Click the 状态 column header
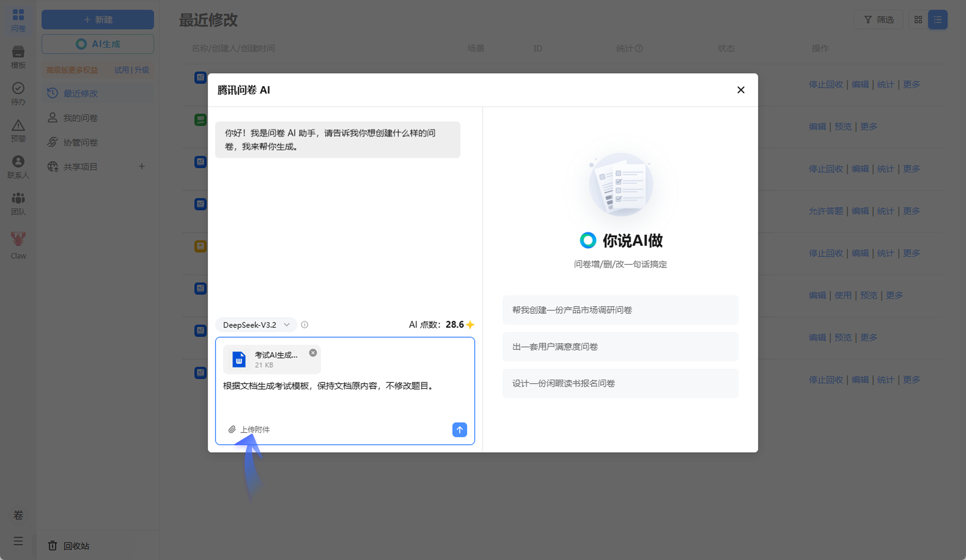This screenshot has height=560, width=966. point(726,48)
